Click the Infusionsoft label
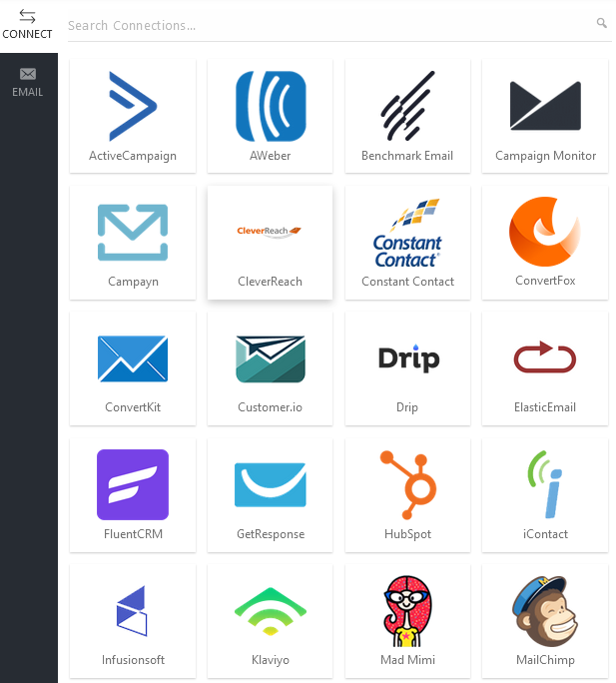The image size is (616, 683). (x=134, y=660)
